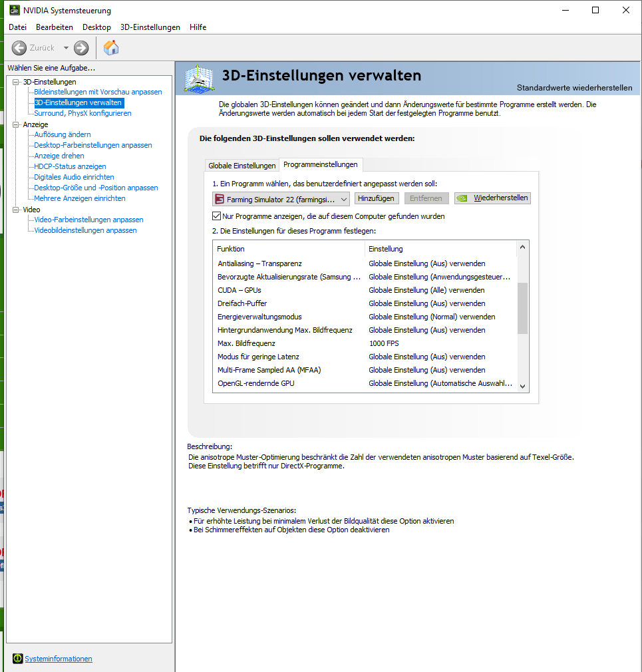Click the 1000 FPS value
642x672 pixels.
(384, 344)
